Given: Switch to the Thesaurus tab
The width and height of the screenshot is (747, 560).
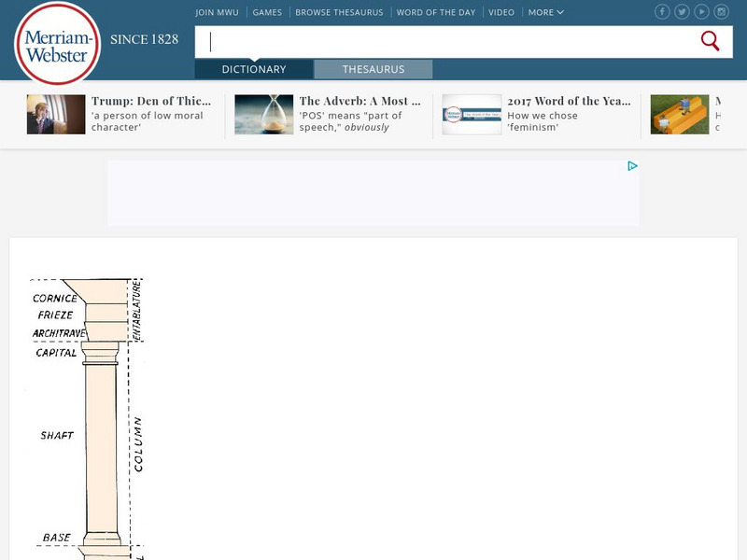Looking at the screenshot, I should click(x=373, y=69).
